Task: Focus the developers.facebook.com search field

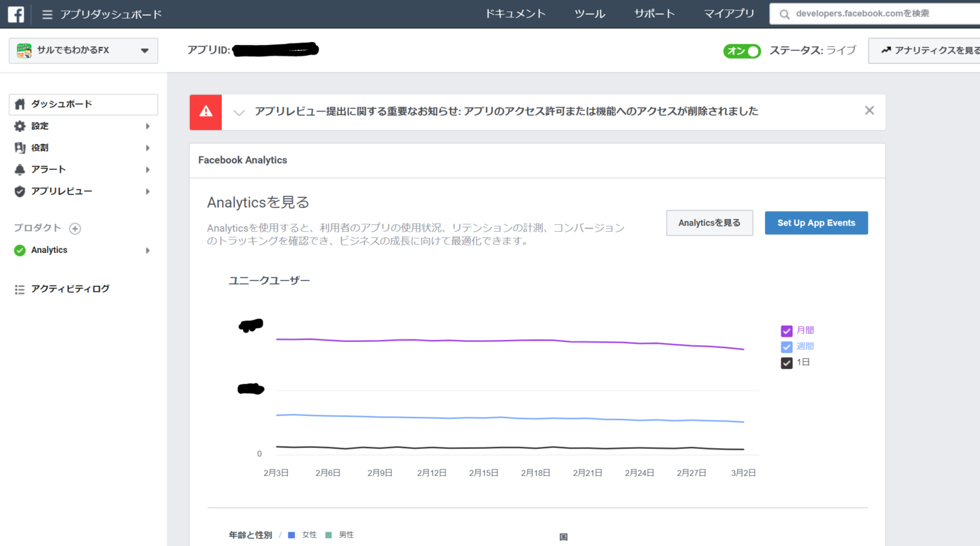Action: [875, 14]
